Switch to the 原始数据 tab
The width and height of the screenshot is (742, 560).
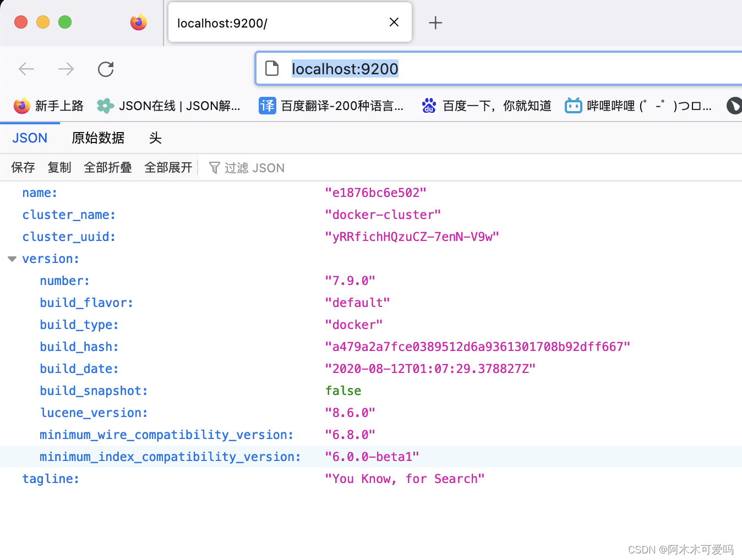coord(98,138)
